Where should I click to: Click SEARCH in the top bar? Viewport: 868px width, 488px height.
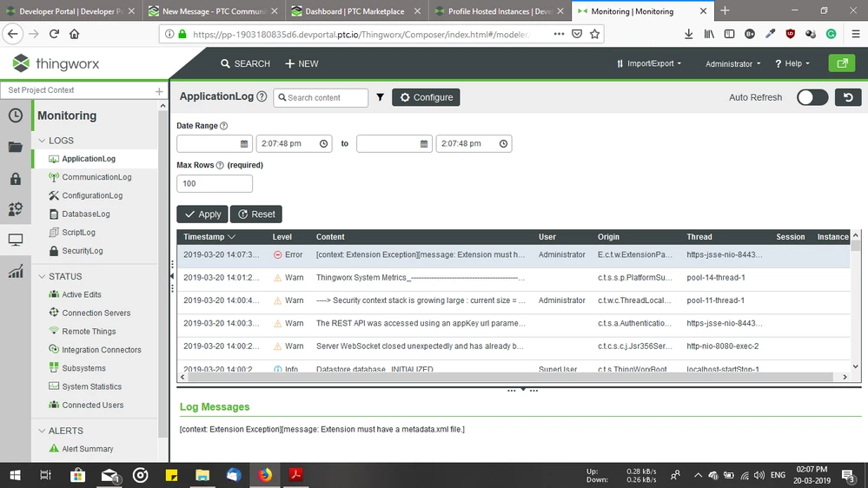[x=245, y=63]
